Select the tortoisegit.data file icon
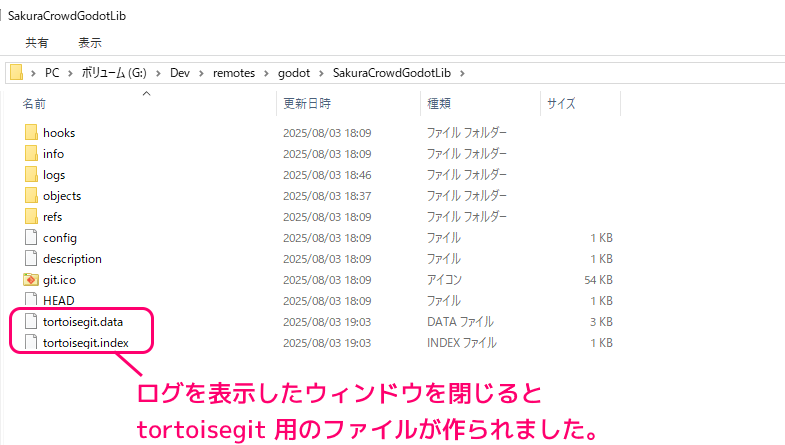The height and width of the screenshot is (445, 785). point(30,322)
